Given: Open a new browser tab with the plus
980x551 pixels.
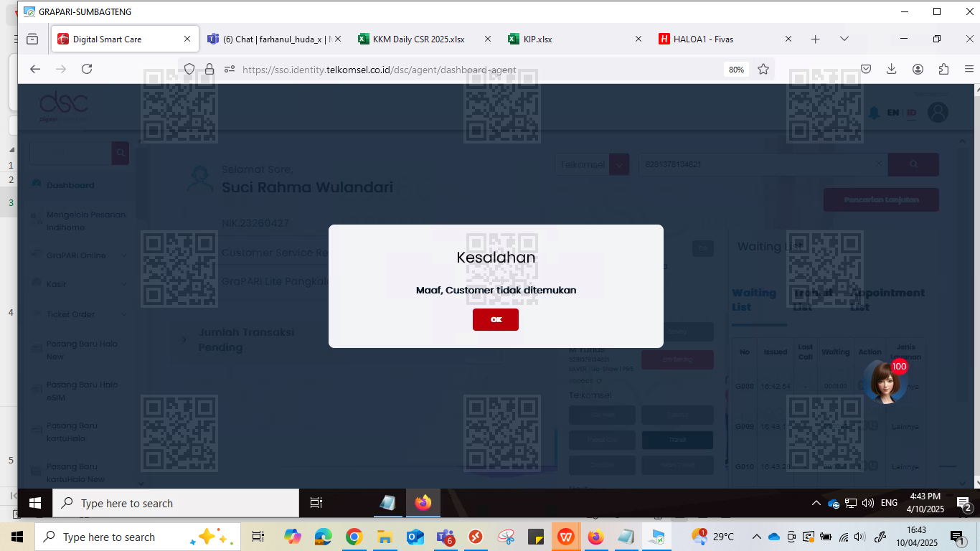Looking at the screenshot, I should [x=815, y=39].
